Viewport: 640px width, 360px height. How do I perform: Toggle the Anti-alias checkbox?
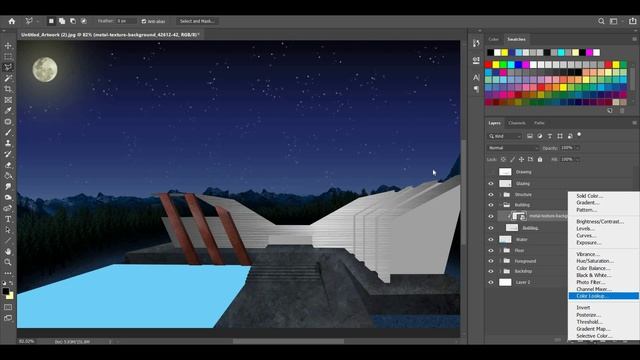pyautogui.click(x=144, y=21)
